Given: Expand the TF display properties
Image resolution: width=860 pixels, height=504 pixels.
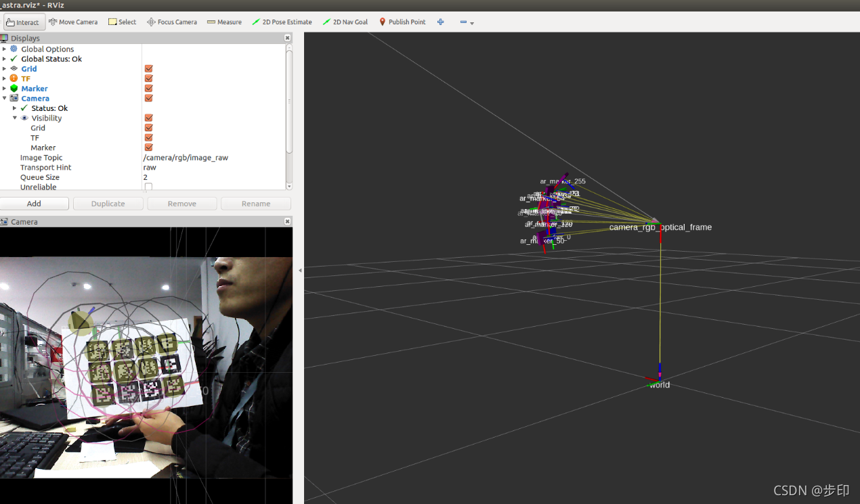Looking at the screenshot, I should point(4,78).
